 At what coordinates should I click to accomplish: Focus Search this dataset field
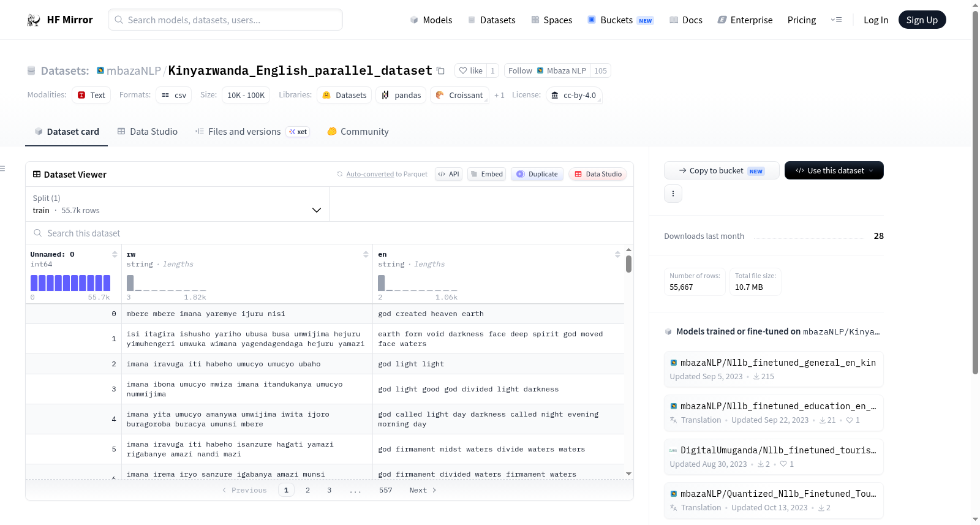click(330, 233)
